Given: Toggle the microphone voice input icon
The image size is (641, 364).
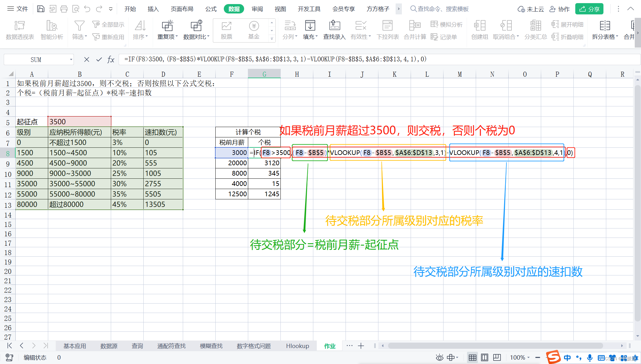Looking at the screenshot, I should coord(590,357).
